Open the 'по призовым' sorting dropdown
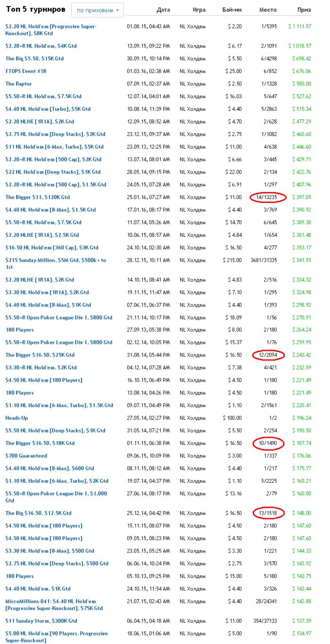330x644 pixels. [97, 10]
